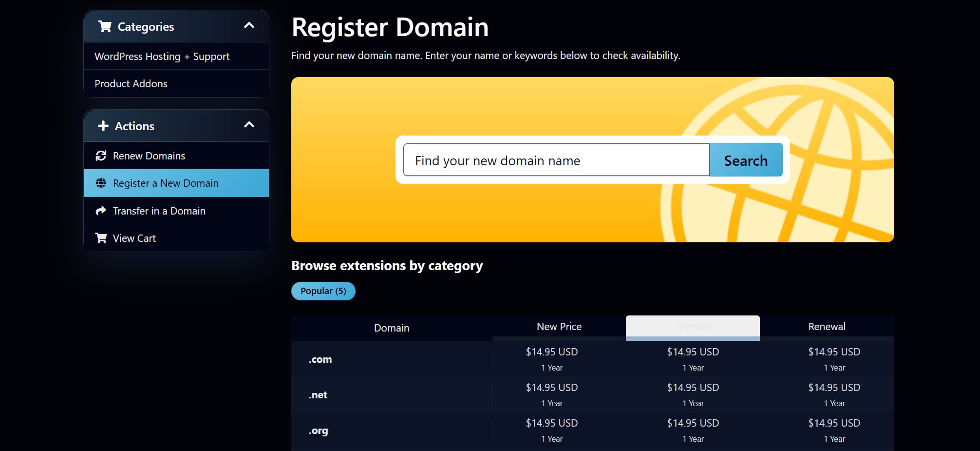The width and height of the screenshot is (980, 451).
Task: Click the cart icon next to View Cart
Action: 101,238
